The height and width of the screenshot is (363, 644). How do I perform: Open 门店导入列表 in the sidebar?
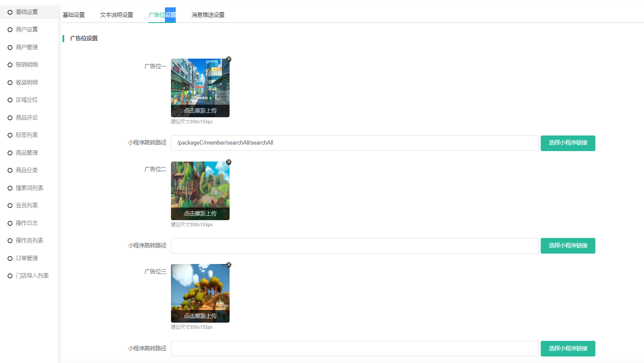coord(32,276)
